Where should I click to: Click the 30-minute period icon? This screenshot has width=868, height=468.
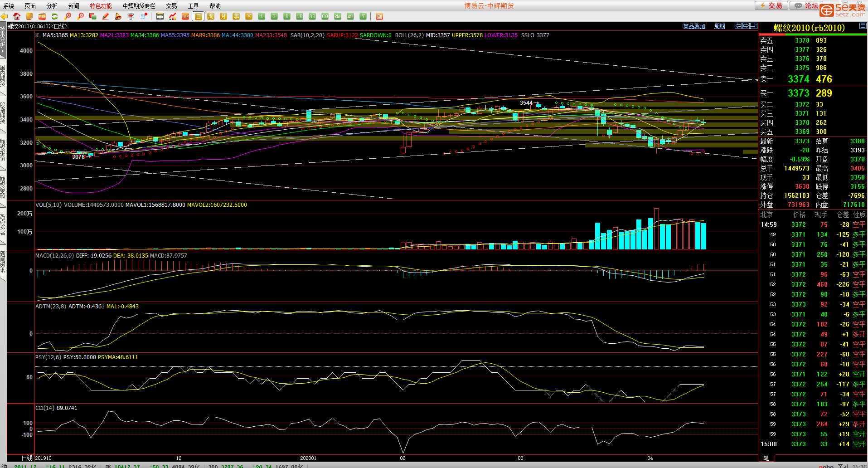(312, 16)
